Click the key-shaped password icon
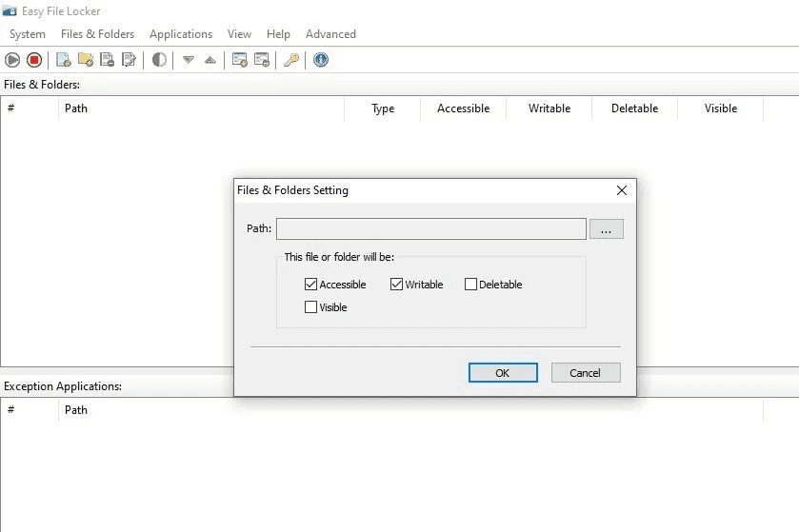 coord(291,60)
